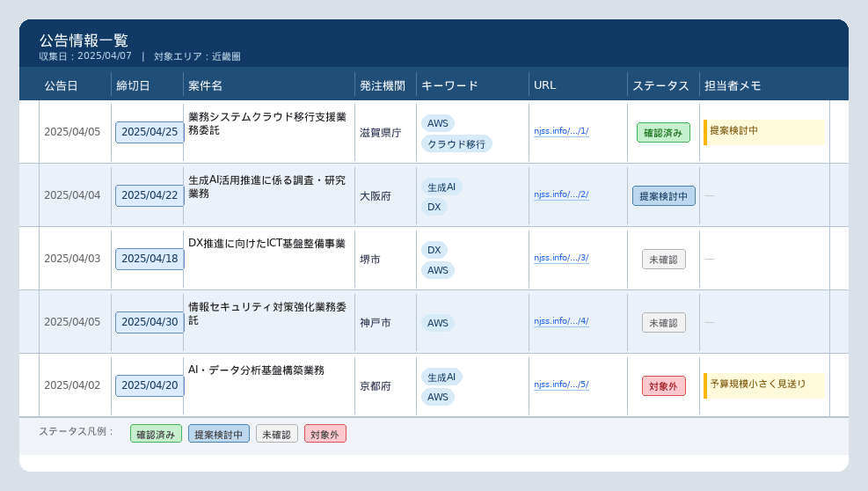This screenshot has height=491, width=868.
Task: Select the 情報セキュリティ対策強化業務委託 project name
Action: [267, 313]
